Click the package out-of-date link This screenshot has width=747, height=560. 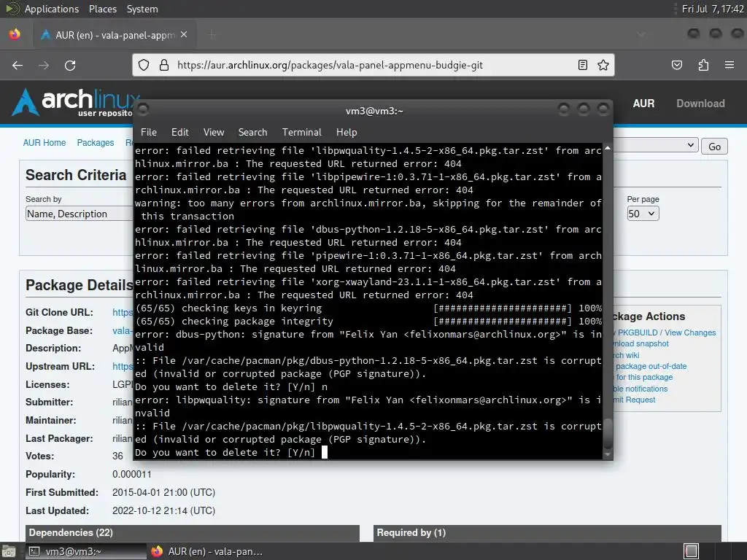pyautogui.click(x=651, y=366)
